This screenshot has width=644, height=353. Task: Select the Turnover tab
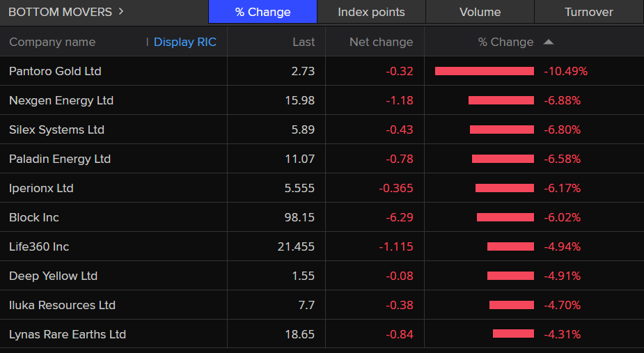click(x=589, y=12)
